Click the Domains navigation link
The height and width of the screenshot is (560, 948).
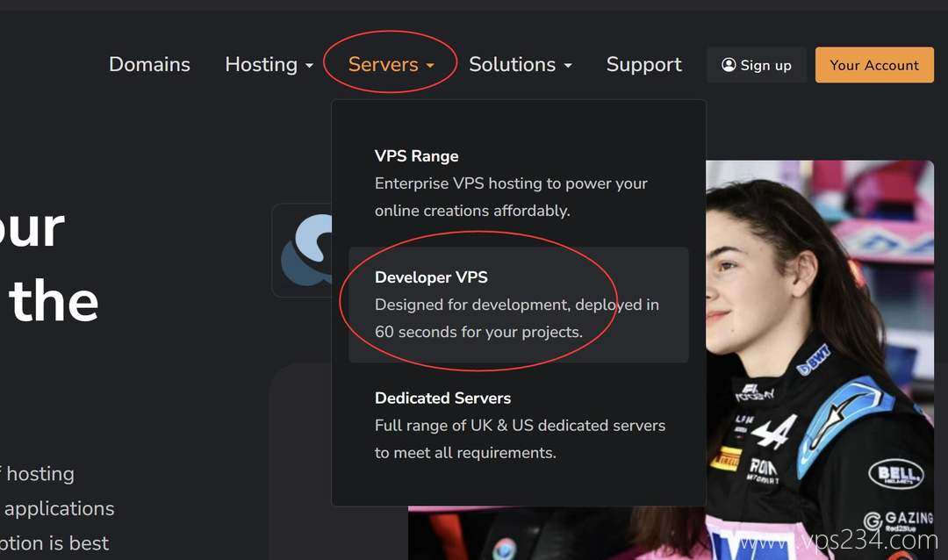point(149,65)
